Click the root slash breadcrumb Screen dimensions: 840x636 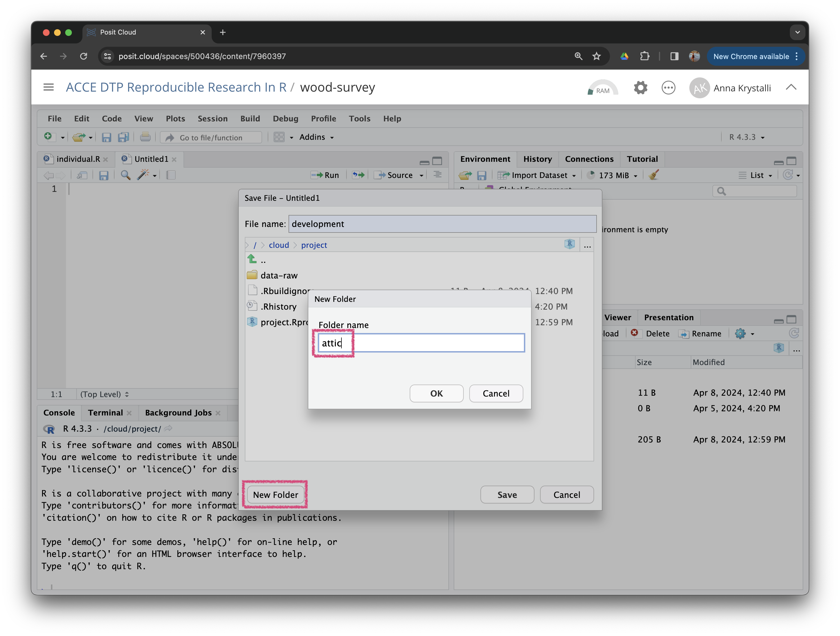point(255,245)
